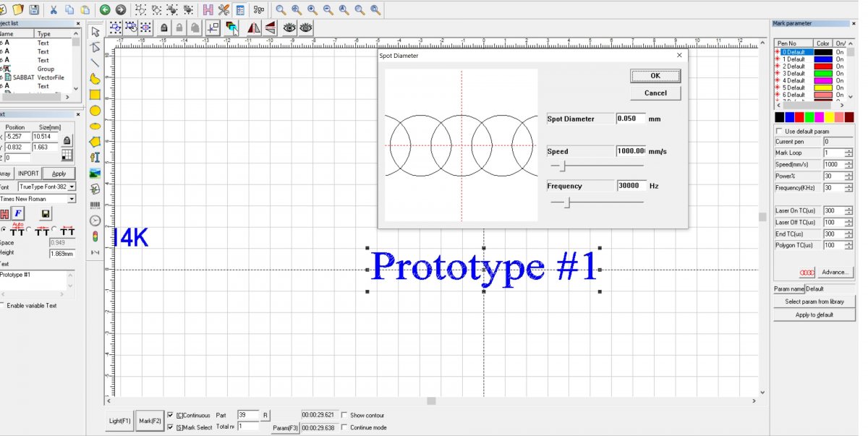
Task: Enable the 'Use default param' checkbox
Action: pos(780,132)
